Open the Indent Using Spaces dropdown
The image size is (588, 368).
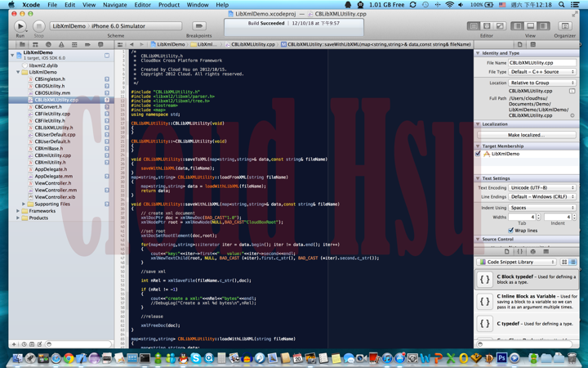click(x=542, y=208)
